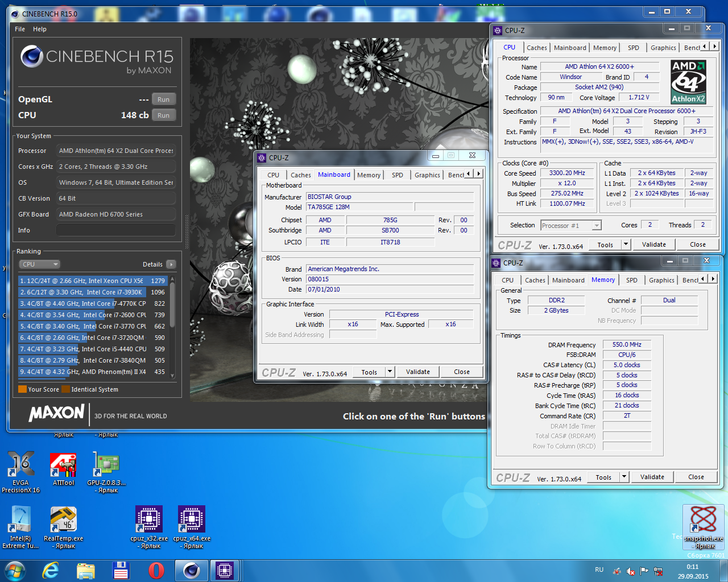Image resolution: width=728 pixels, height=582 pixels.
Task: Open Windows Explorer folder in taskbar
Action: [86, 571]
